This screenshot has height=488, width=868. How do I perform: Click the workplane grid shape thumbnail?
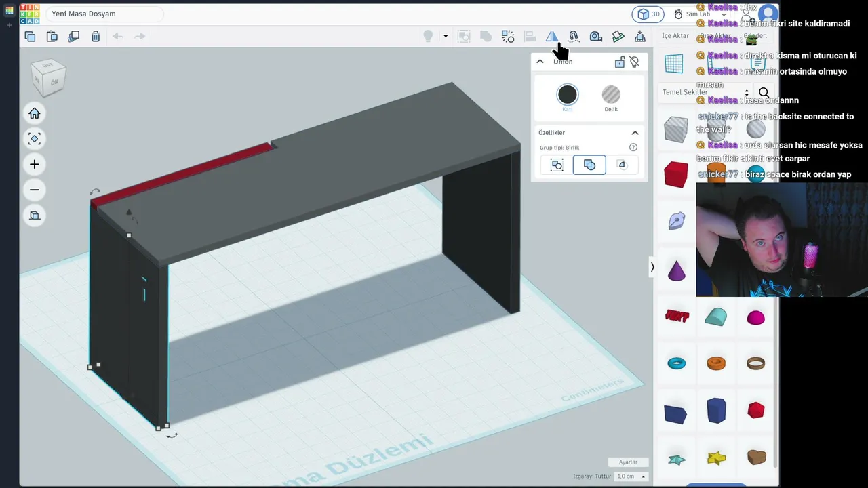point(673,64)
